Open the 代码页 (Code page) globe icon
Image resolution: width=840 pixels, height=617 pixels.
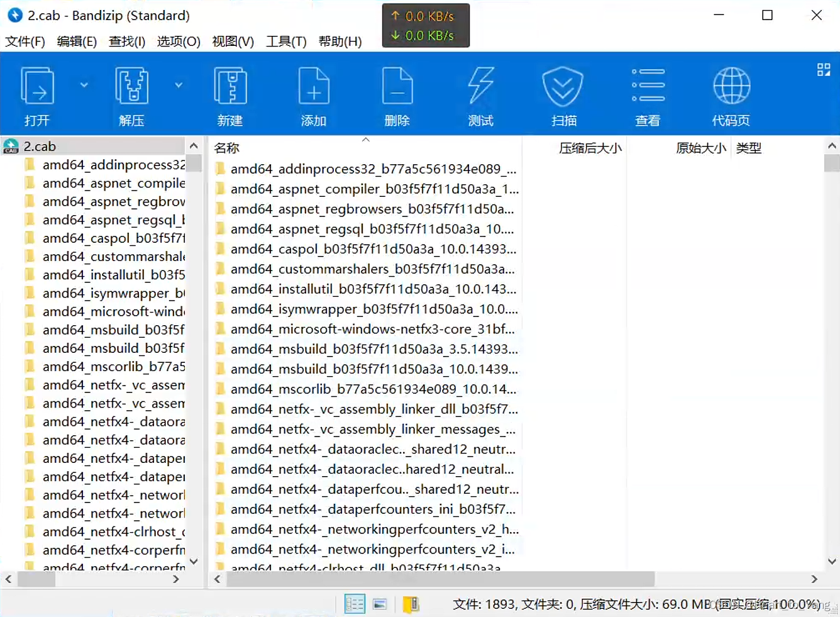tap(731, 94)
